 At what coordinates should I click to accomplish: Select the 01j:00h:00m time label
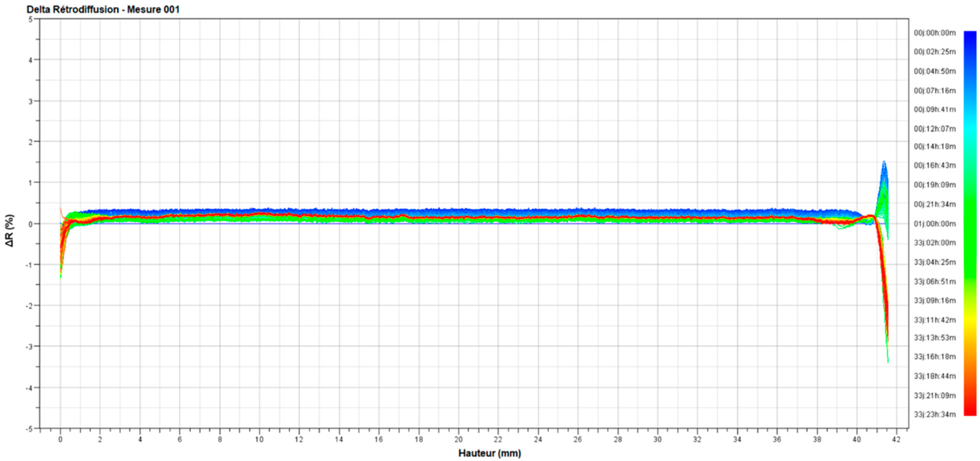[x=934, y=224]
